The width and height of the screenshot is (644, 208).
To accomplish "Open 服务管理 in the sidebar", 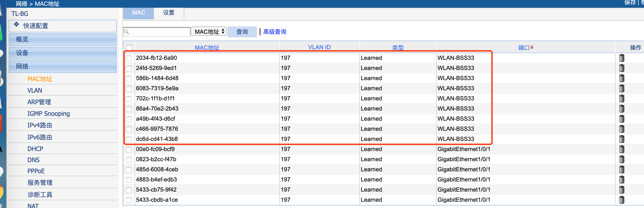I will (x=40, y=183).
